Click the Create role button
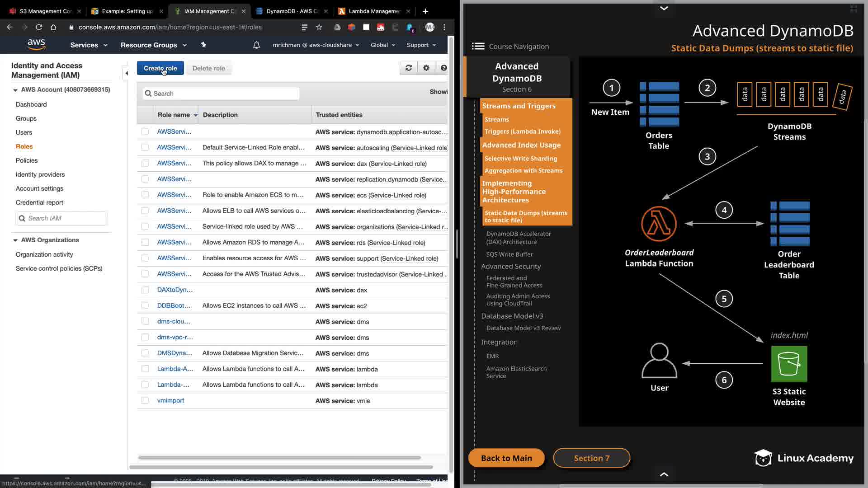Screen dimensions: 868x488 click(160, 68)
